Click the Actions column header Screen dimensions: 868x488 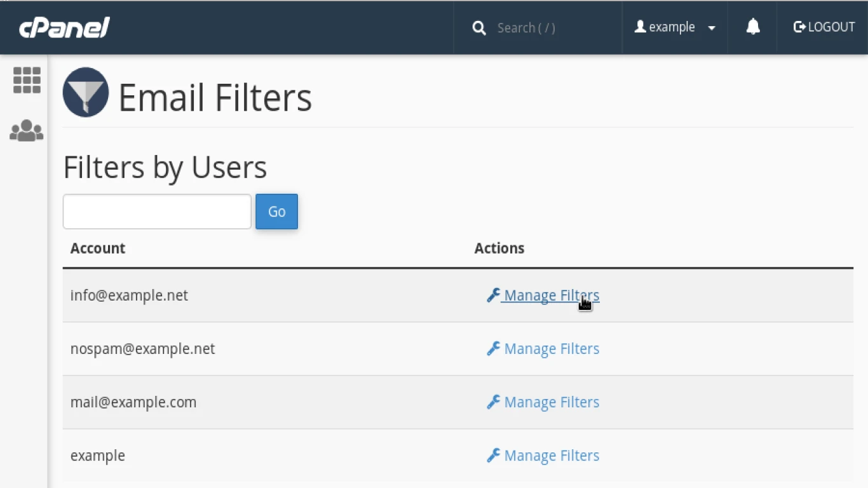(x=499, y=248)
